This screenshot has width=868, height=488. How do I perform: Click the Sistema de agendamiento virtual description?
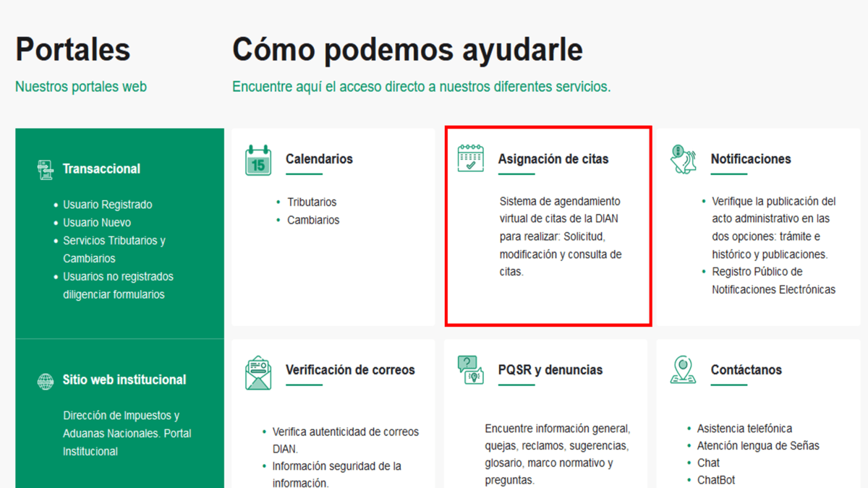561,236
